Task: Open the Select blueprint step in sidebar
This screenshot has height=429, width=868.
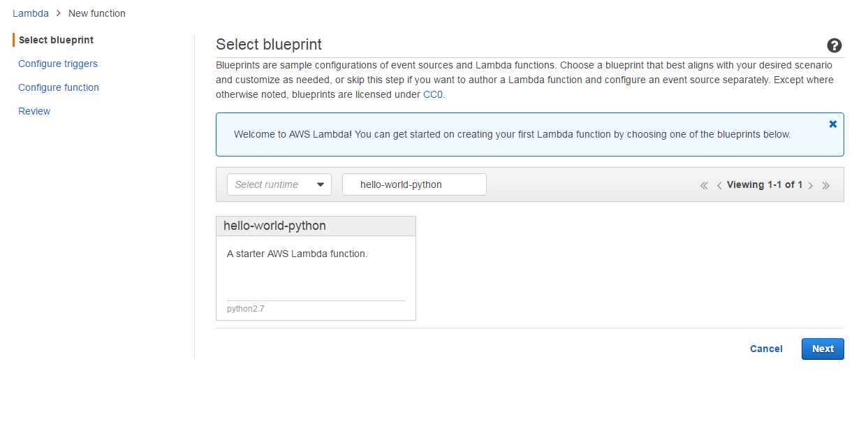Action: point(56,40)
